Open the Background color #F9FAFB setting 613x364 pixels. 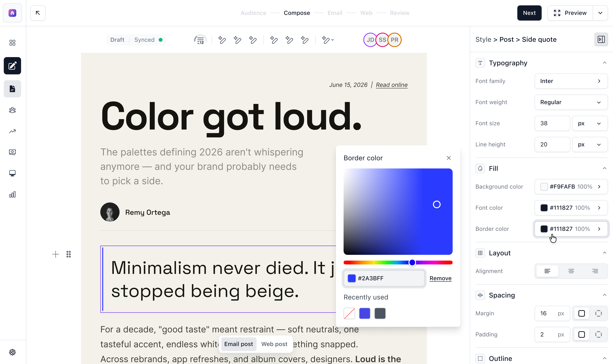pos(571,187)
